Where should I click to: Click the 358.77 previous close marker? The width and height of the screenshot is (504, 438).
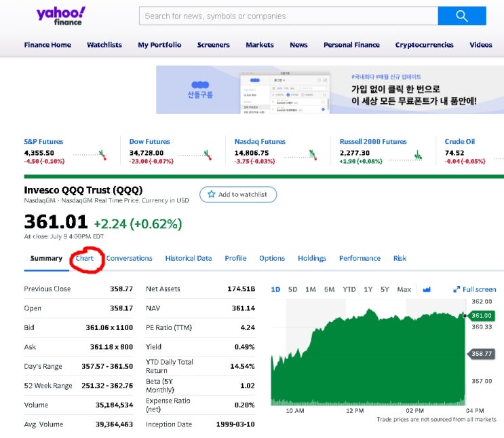click(481, 354)
